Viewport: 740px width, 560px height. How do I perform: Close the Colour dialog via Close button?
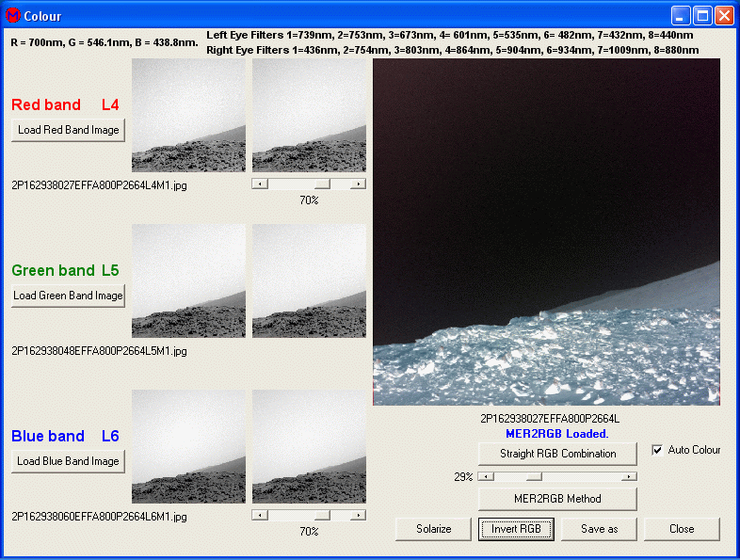click(x=682, y=529)
